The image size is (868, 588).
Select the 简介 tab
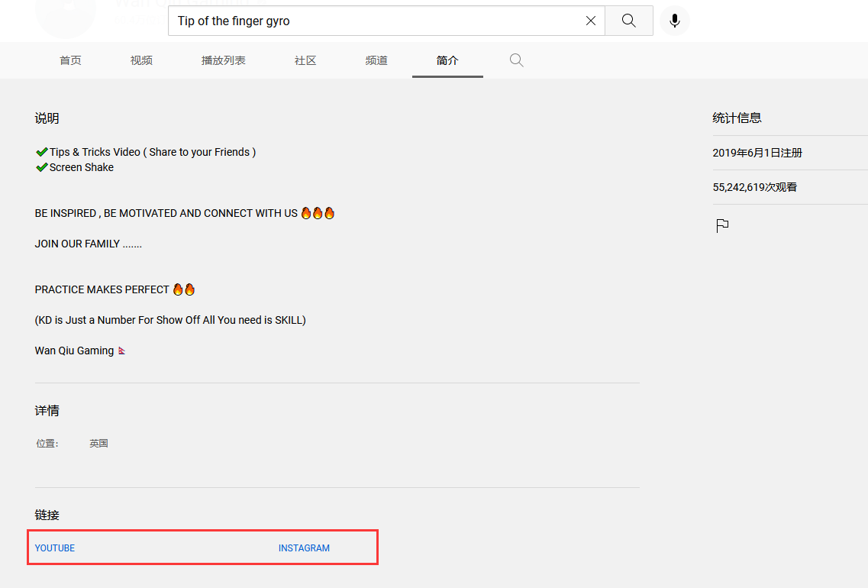tap(447, 60)
